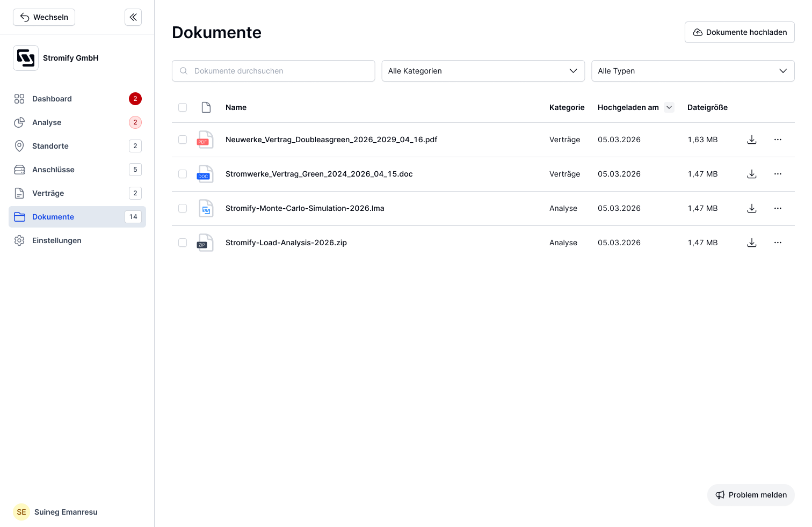Open more options for Neuwerke_Vertrag PDF
The width and height of the screenshot is (812, 527).
point(778,140)
